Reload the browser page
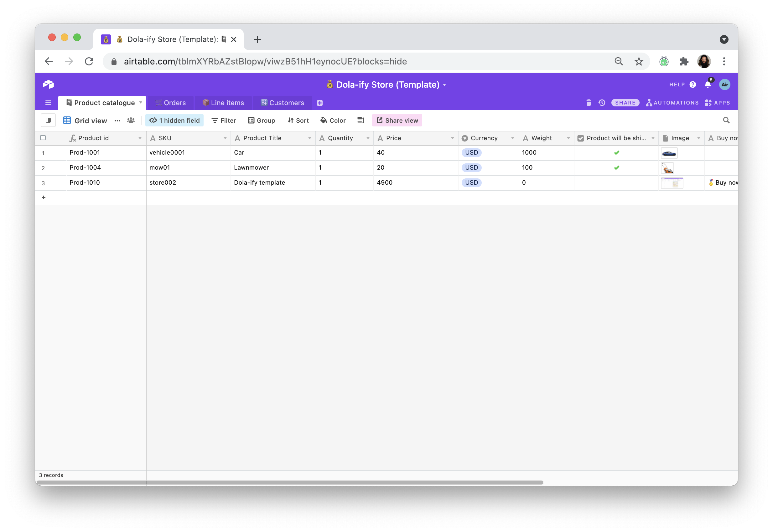Viewport: 773px width, 532px height. [x=89, y=61]
